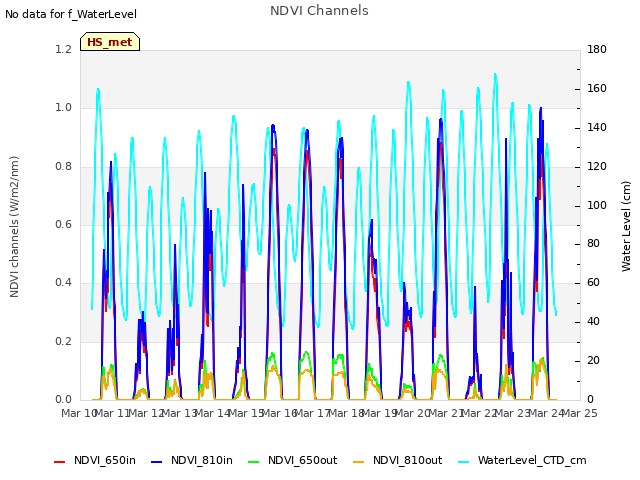Viewport: 640px width, 480px height.
Task: Click the 160 right y-axis tick label
Action: [597, 89]
